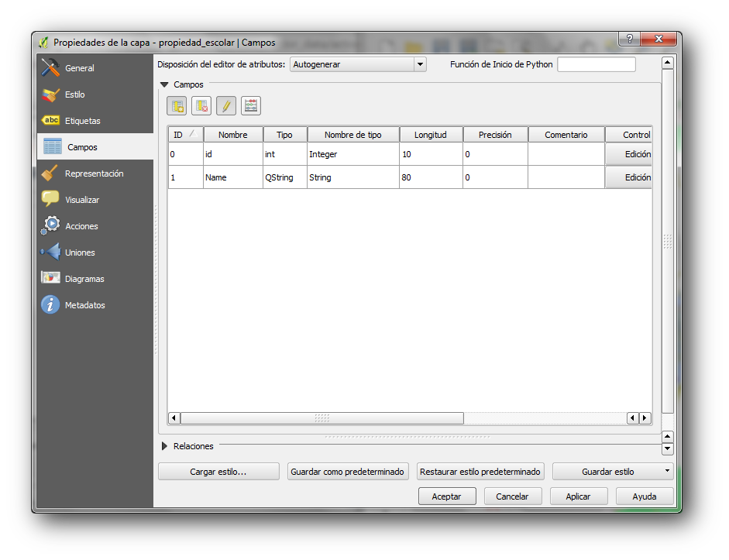Click the 'Integer' type name cell
The height and width of the screenshot is (560, 729).
click(x=352, y=154)
